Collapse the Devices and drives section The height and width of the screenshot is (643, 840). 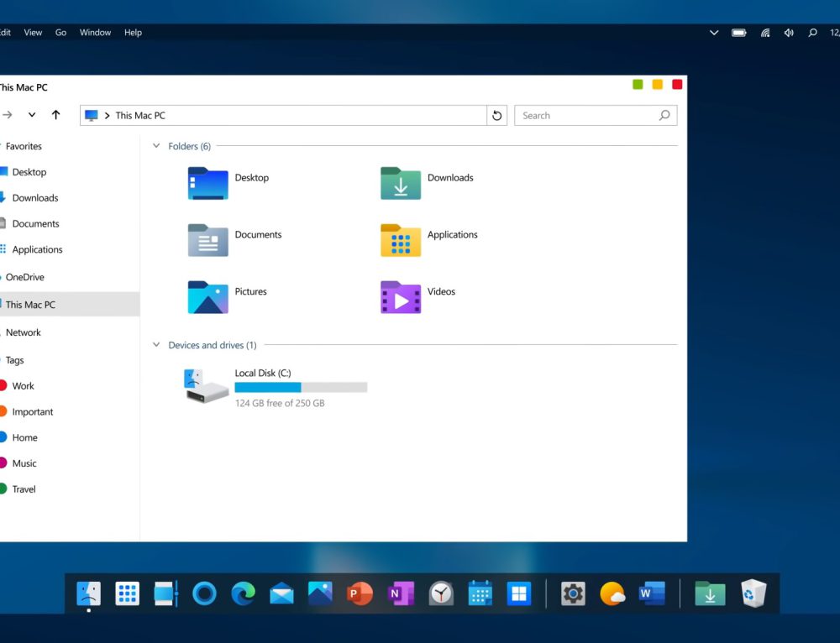click(x=156, y=344)
